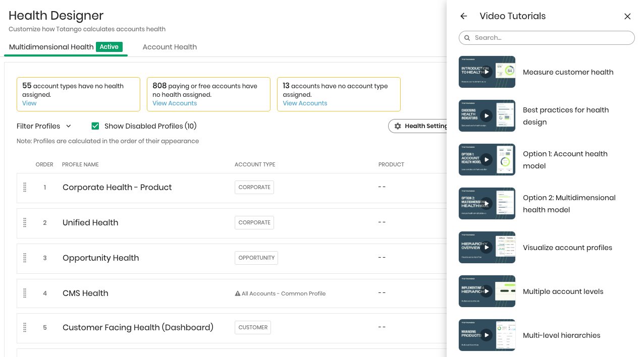Image resolution: width=644 pixels, height=357 pixels.
Task: Click All Accounts - Common Profile text
Action: (x=284, y=293)
